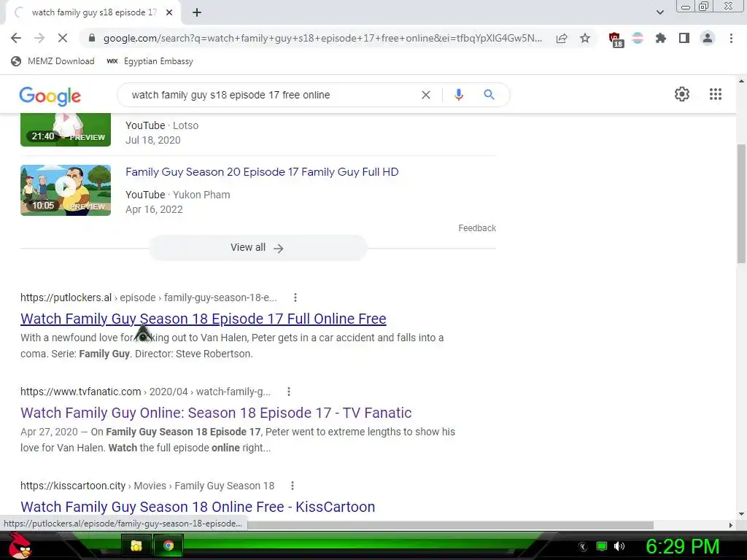Open the volume tray icon
This screenshot has width=747, height=560.
pyautogui.click(x=619, y=546)
